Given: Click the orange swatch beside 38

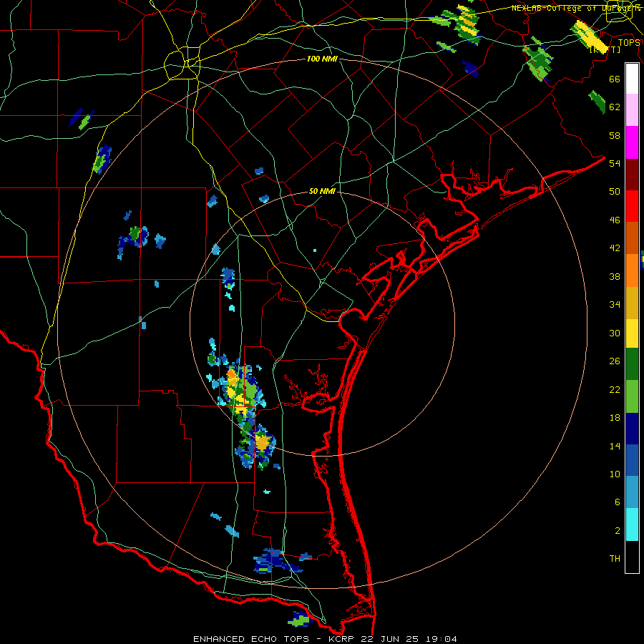Looking at the screenshot, I should pyautogui.click(x=632, y=270).
